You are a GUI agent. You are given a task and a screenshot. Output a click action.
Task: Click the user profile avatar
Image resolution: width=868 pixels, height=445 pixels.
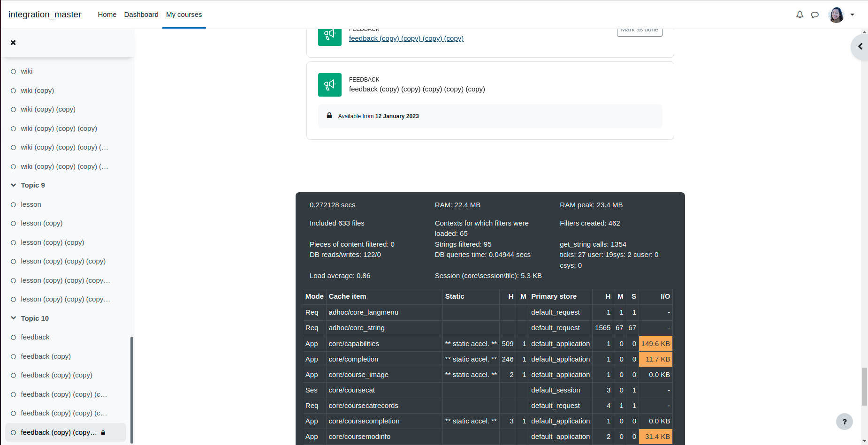click(x=837, y=15)
